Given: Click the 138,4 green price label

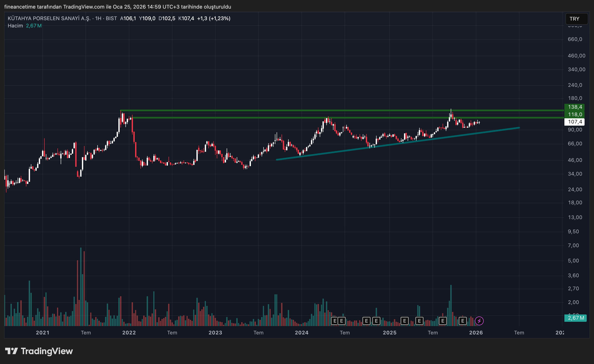Looking at the screenshot, I should click(575, 107).
